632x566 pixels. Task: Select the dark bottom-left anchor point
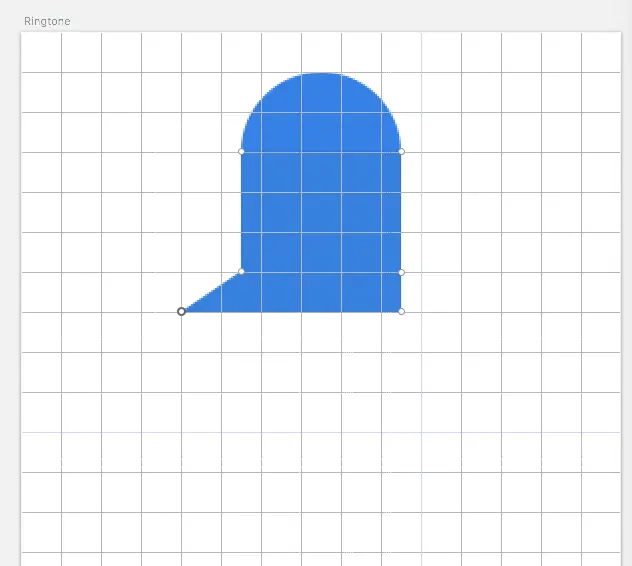coord(181,311)
